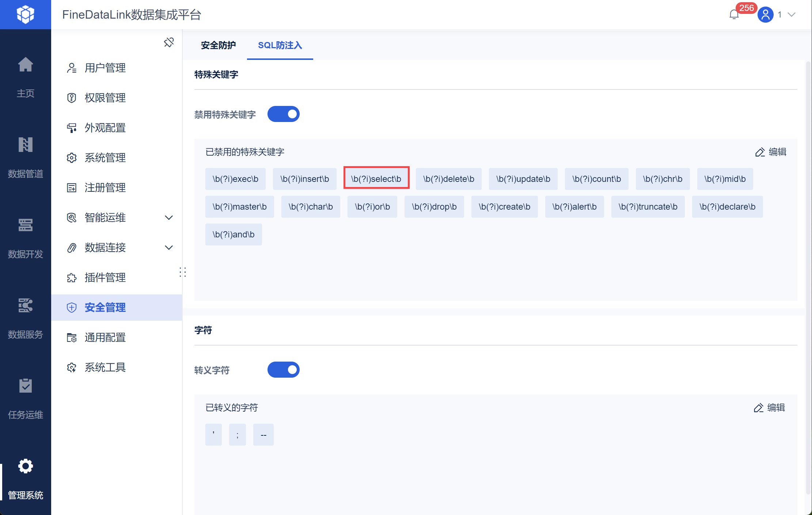Toggle the 转义字符 switch off

(283, 370)
